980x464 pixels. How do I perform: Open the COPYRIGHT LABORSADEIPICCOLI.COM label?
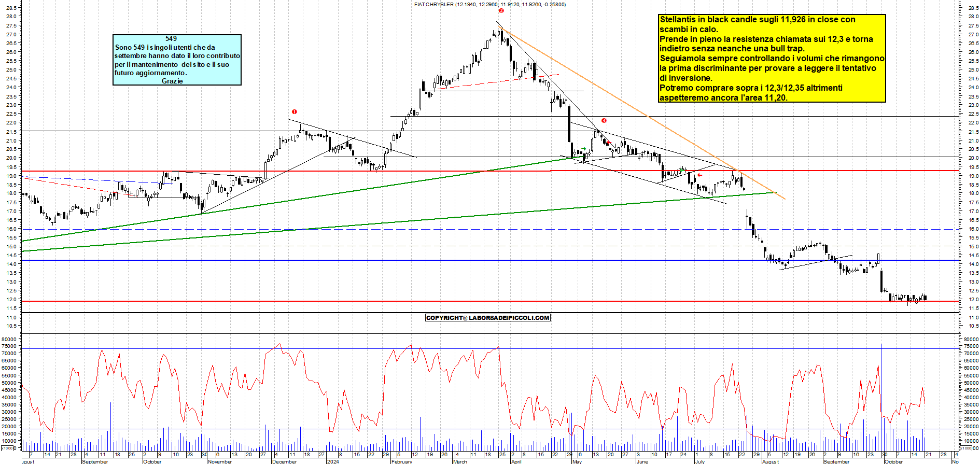[487, 318]
